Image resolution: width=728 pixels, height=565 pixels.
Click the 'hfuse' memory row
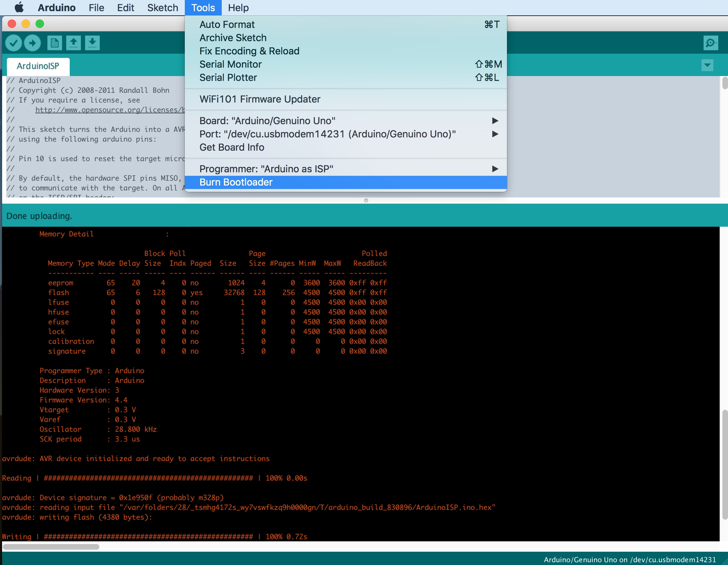(x=218, y=312)
